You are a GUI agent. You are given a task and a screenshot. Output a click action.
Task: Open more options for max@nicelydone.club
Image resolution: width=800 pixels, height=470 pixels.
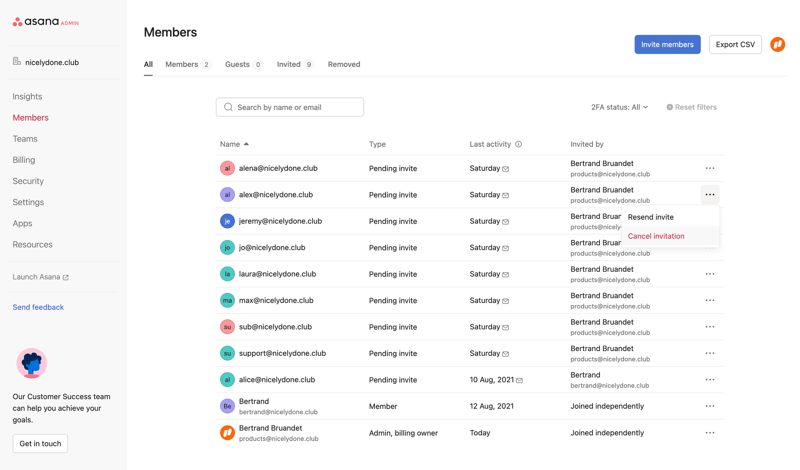(x=710, y=301)
